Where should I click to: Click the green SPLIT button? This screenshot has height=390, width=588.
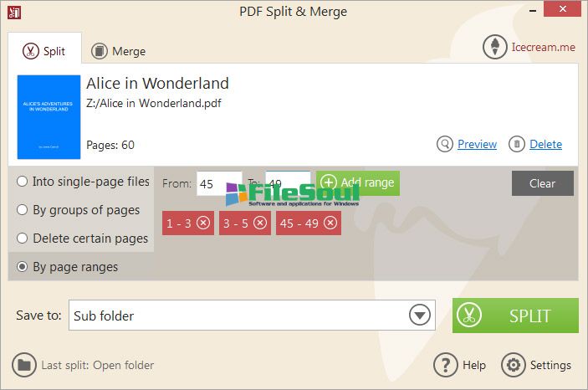(515, 316)
